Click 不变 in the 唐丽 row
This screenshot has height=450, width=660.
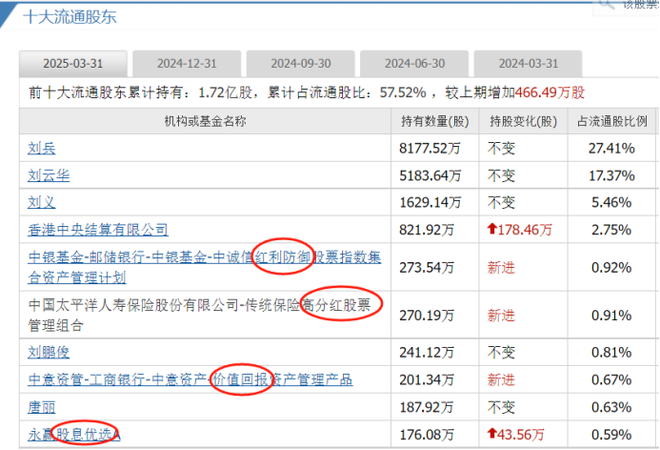[x=501, y=407]
